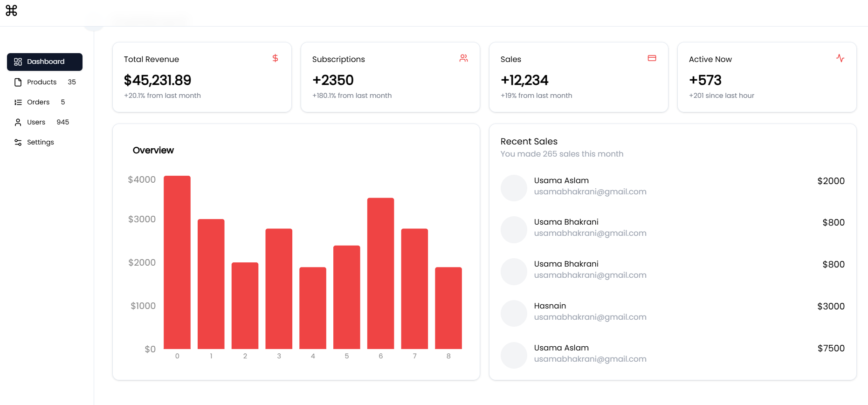This screenshot has width=868, height=405.
Task: Click bar 5 in the Overview chart
Action: 347,297
